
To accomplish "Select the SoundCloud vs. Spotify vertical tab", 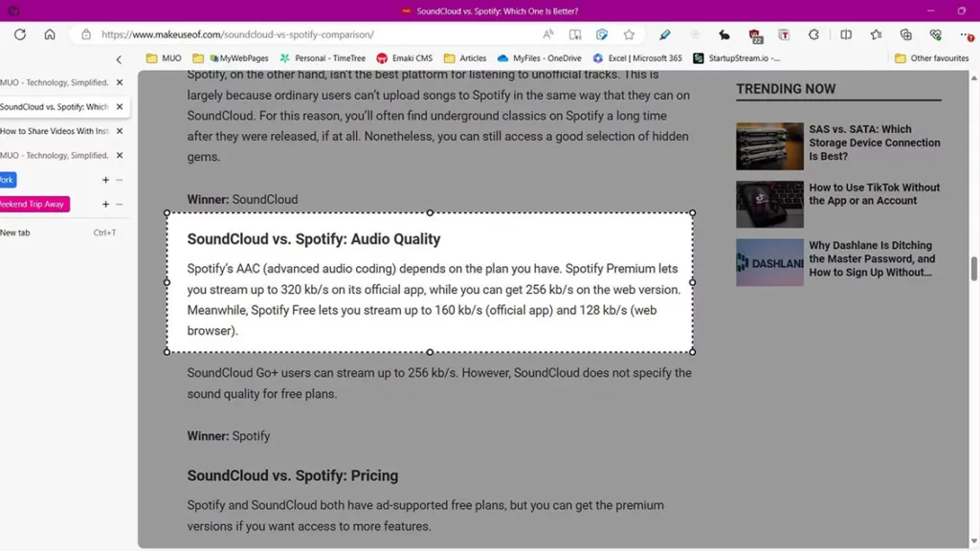I will point(55,107).
